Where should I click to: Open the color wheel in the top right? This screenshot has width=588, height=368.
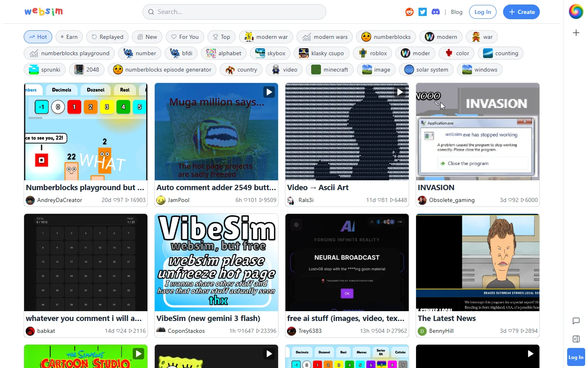[576, 11]
